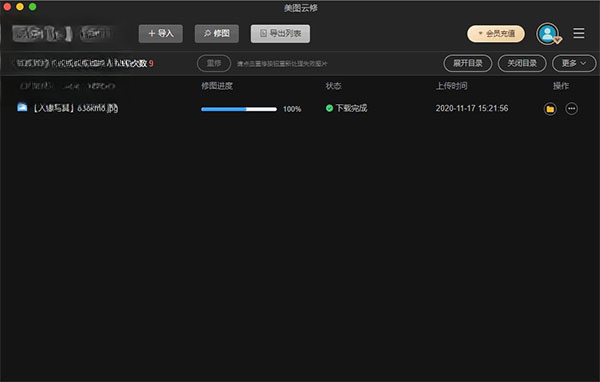This screenshot has height=382, width=600.
Task: Open the three-dots more options icon in the row
Action: [572, 109]
